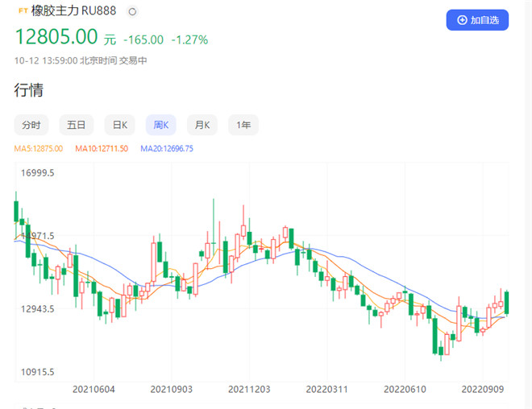Click the timestamp 10-12 13:59:00 北京时间 交易中
This screenshot has height=409, width=532.
[x=81, y=60]
